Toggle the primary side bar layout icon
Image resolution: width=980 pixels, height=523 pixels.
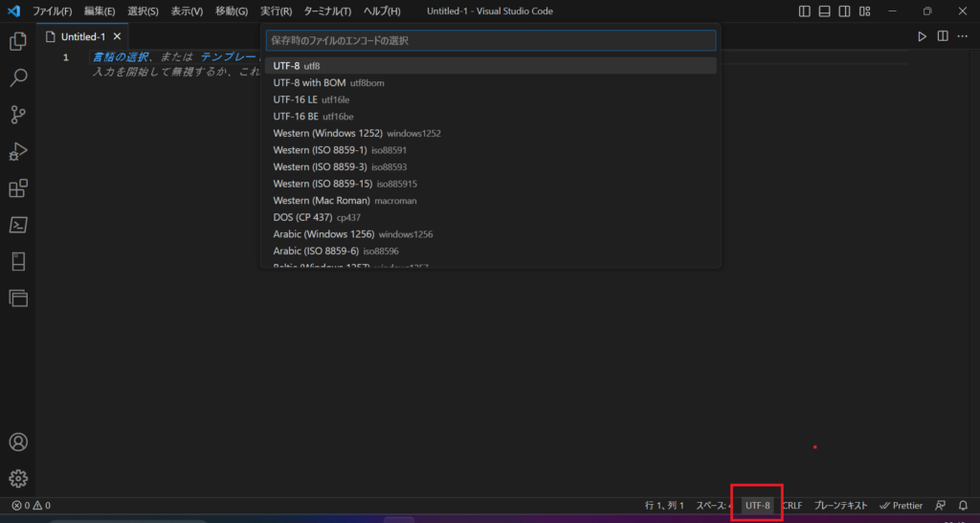click(804, 11)
